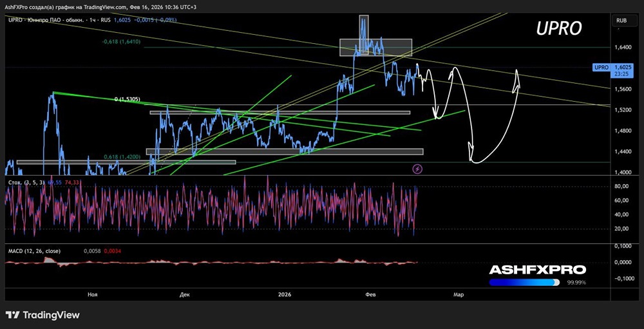The height and width of the screenshot is (329, 644).
Task: Click the Стох. (3, 5, 3) indicator label
Action: click(28, 182)
